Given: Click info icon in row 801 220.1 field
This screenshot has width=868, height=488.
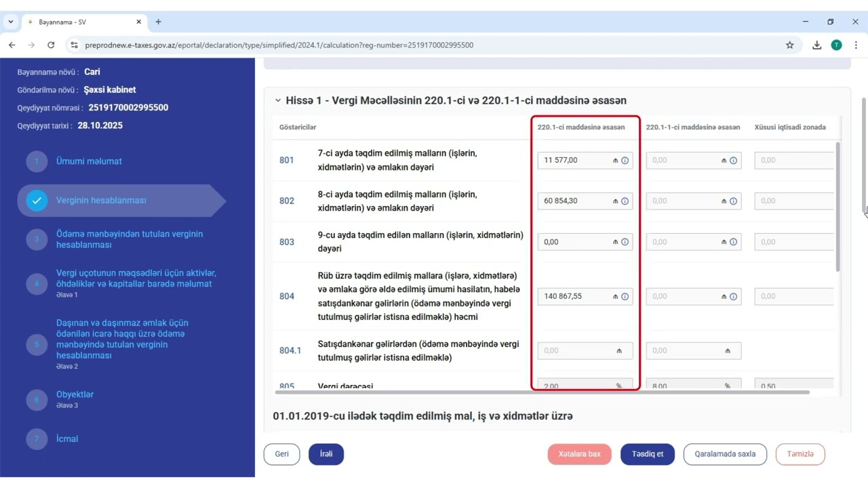Looking at the screenshot, I should click(x=625, y=161).
